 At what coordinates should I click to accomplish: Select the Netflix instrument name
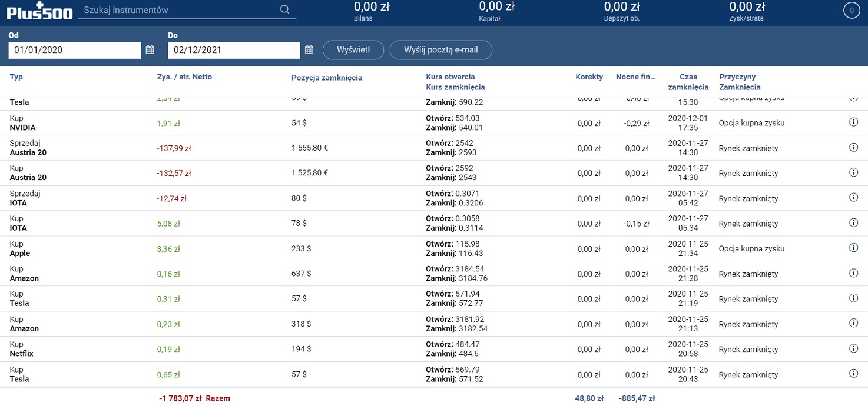coord(22,354)
